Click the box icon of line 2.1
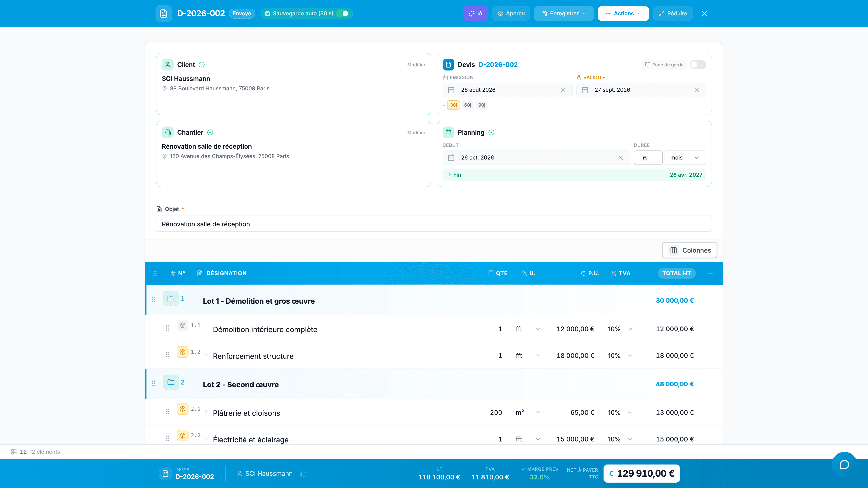Viewport: 868px width, 488px height. (x=183, y=409)
